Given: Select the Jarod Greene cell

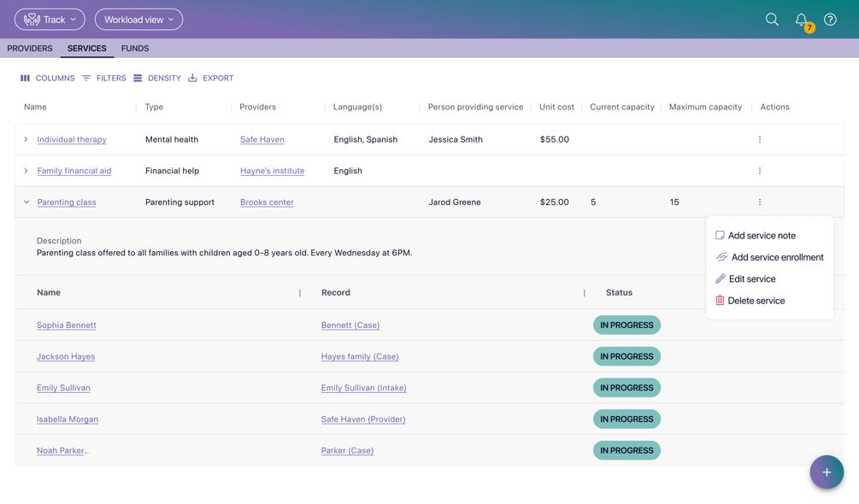Looking at the screenshot, I should tap(454, 202).
